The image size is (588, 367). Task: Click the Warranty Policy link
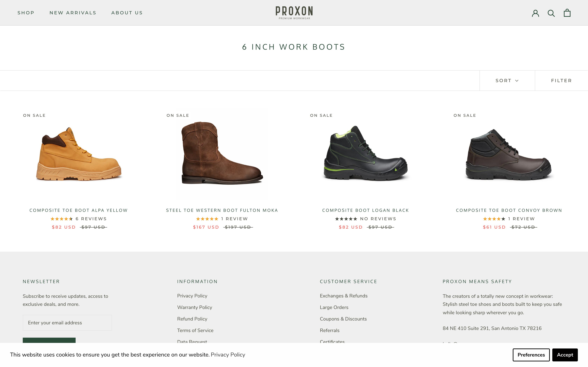coord(194,307)
